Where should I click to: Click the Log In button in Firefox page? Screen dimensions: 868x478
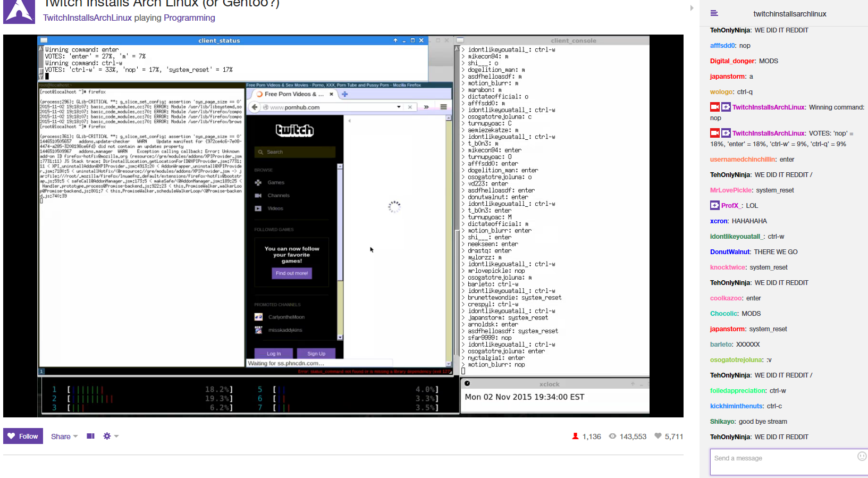click(274, 354)
